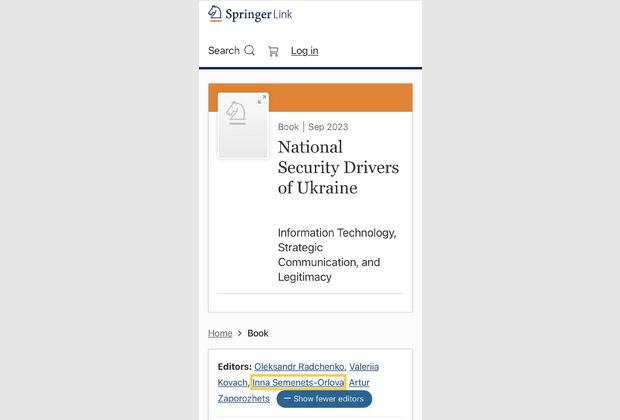
Task: Open search via the magnifying glass icon
Action: (x=250, y=51)
